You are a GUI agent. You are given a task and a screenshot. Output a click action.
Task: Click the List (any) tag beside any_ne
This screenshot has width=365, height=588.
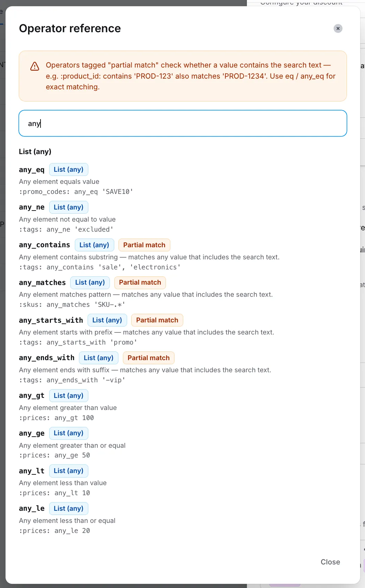point(69,207)
